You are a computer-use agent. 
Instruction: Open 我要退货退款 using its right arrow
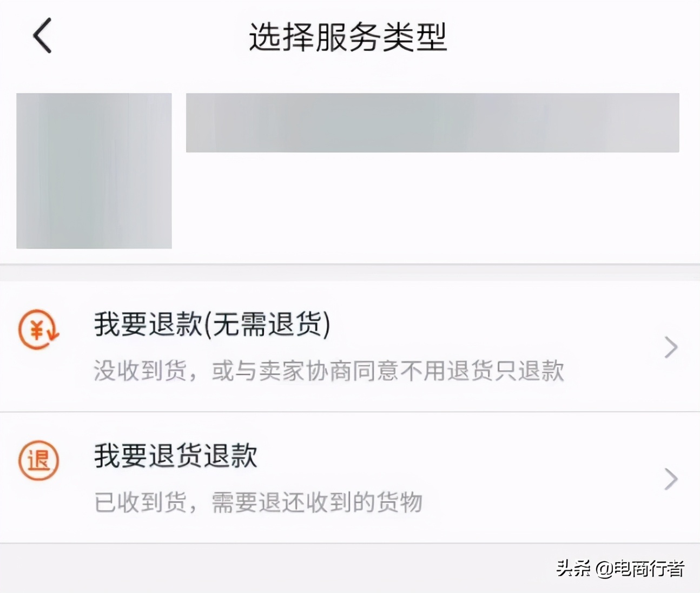pos(671,478)
